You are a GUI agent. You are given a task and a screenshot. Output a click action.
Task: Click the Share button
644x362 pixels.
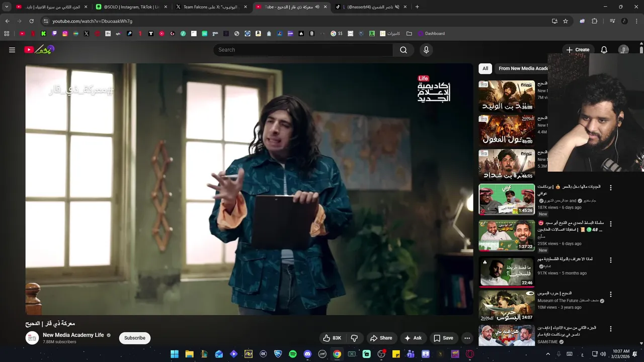pos(381,338)
